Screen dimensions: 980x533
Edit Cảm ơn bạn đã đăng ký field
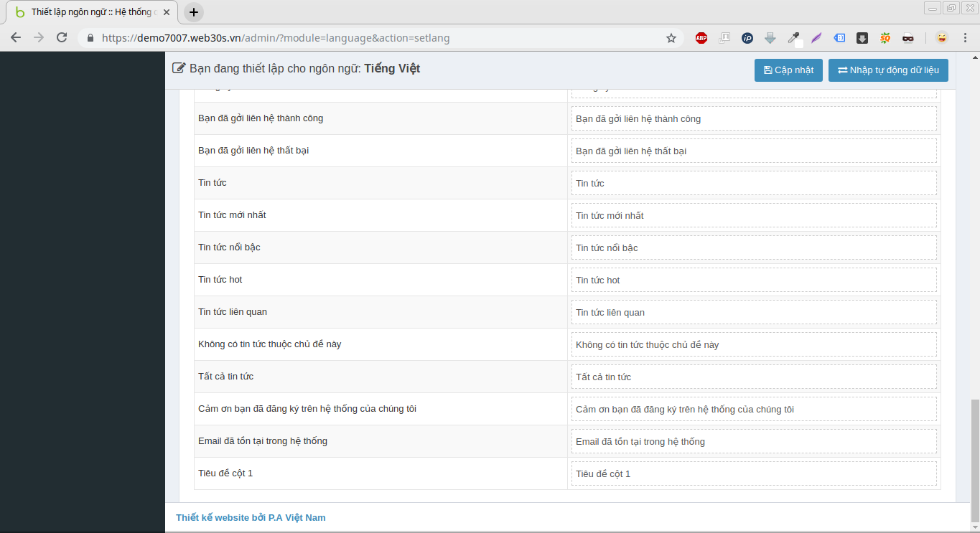[x=754, y=409]
